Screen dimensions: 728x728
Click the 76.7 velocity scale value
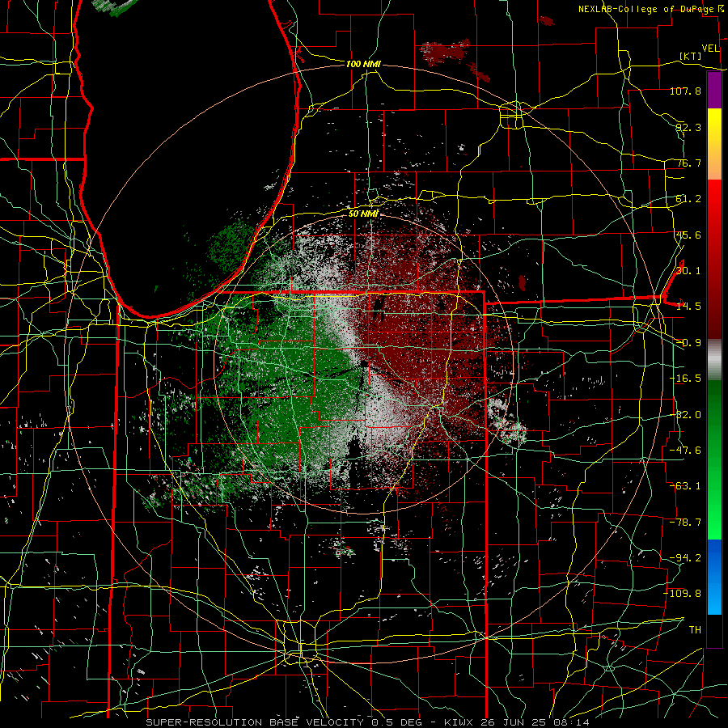(x=688, y=163)
